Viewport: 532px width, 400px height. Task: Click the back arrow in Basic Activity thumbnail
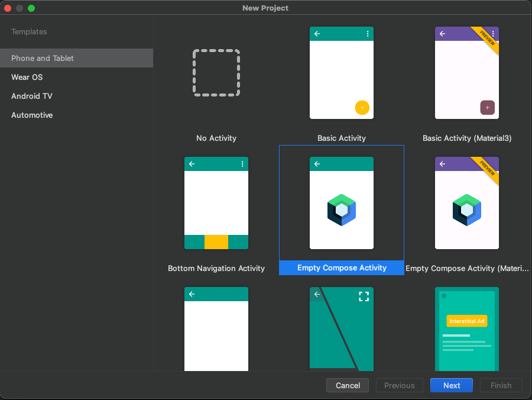click(317, 34)
